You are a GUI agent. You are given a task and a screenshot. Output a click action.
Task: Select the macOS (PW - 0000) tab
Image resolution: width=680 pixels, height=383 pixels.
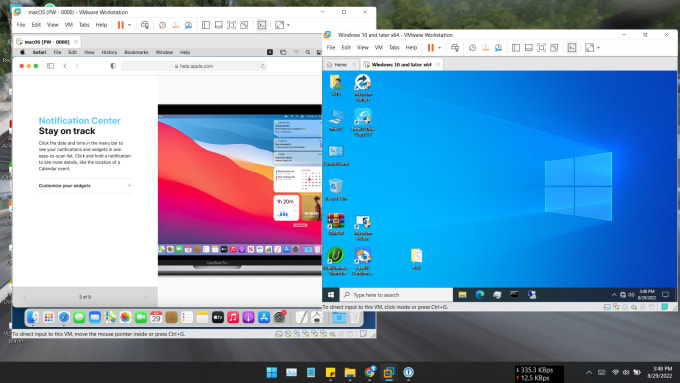click(x=47, y=42)
